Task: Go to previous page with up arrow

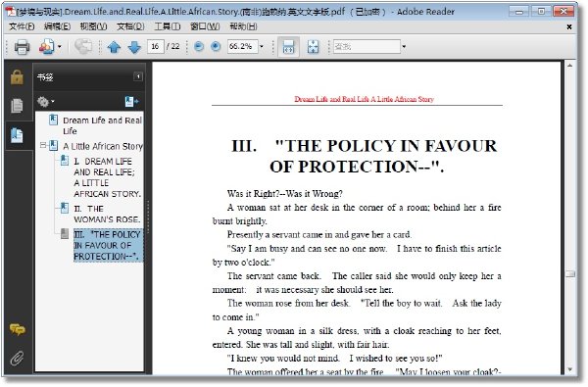Action: [x=114, y=47]
